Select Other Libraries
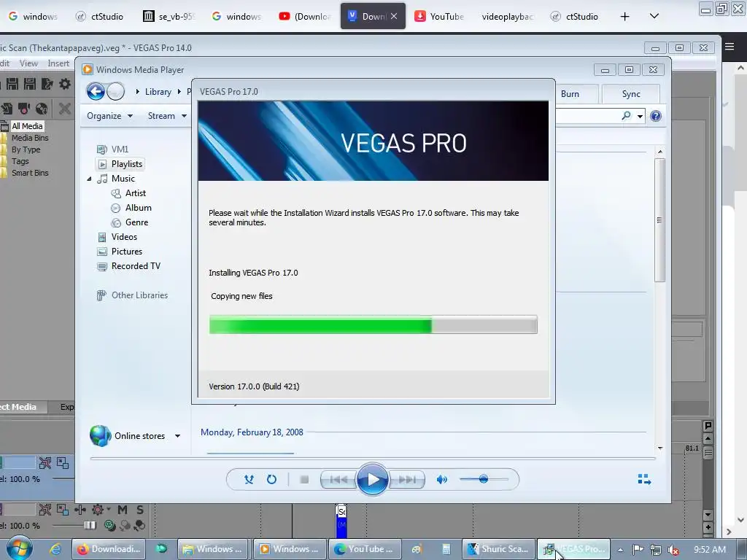 (x=132, y=295)
